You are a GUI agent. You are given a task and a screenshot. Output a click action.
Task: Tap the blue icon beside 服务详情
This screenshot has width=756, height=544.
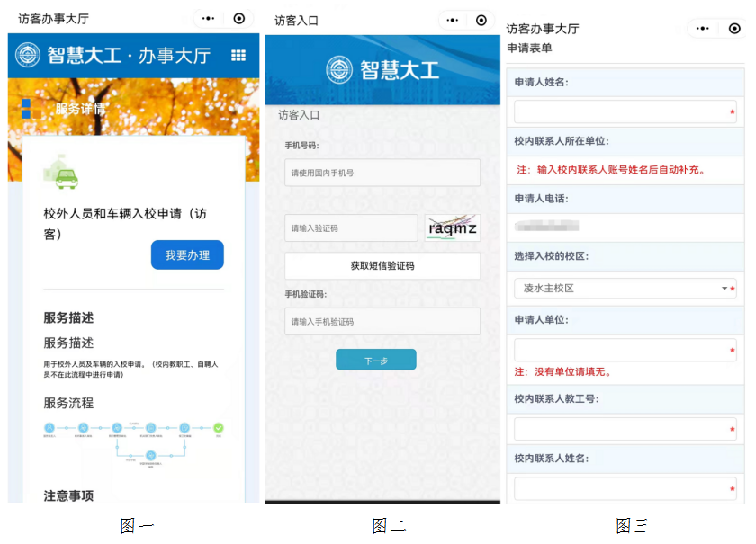[x=26, y=109]
